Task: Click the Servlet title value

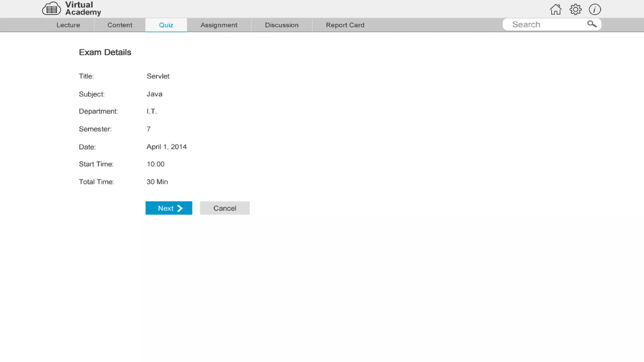Action: [x=158, y=76]
